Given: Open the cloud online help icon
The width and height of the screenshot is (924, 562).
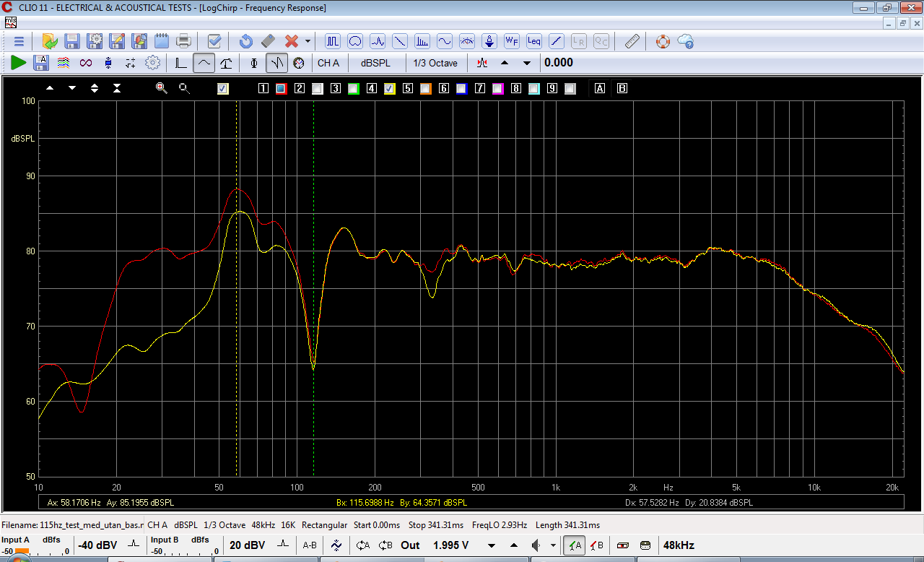Looking at the screenshot, I should click(x=685, y=41).
